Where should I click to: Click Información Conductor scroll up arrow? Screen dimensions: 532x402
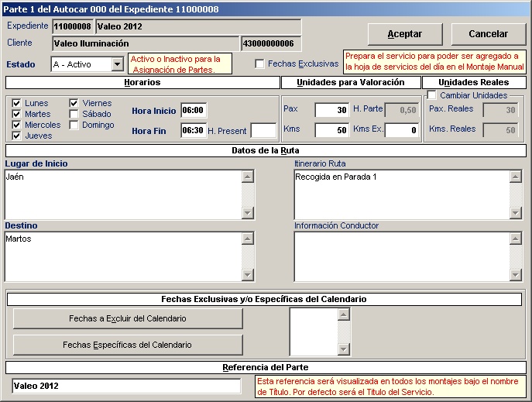pos(516,239)
